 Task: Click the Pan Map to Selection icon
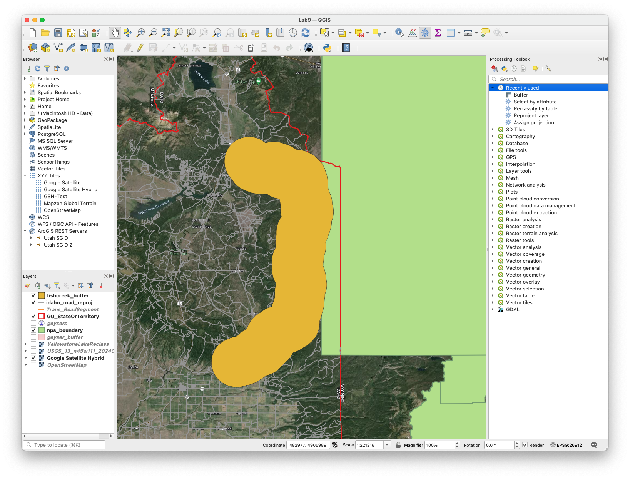click(x=128, y=33)
